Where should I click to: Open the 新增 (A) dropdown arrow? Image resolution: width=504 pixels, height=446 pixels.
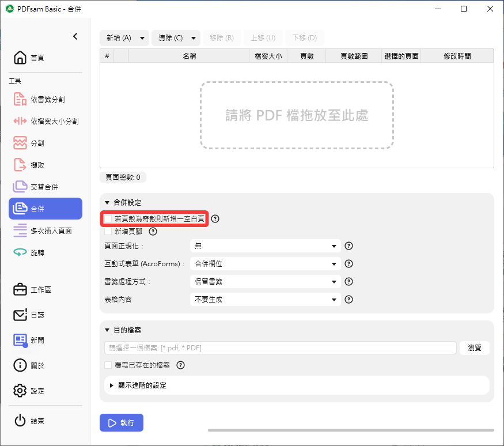142,38
